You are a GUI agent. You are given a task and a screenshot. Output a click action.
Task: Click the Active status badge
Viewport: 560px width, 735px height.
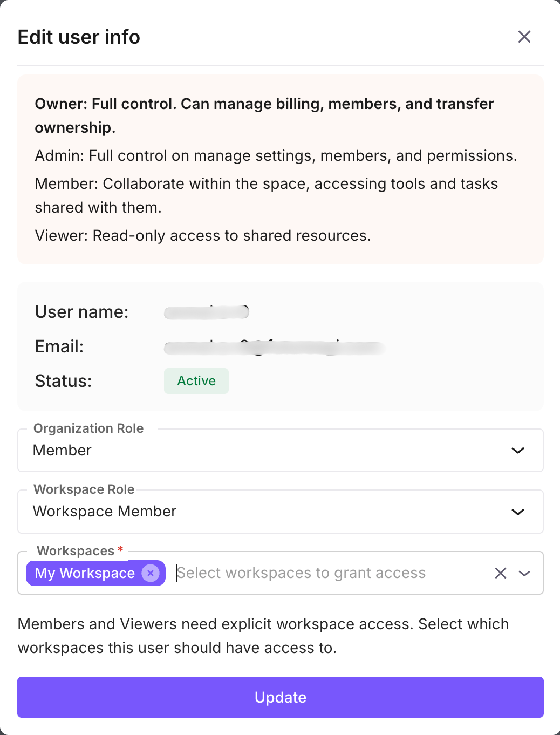[x=196, y=381]
